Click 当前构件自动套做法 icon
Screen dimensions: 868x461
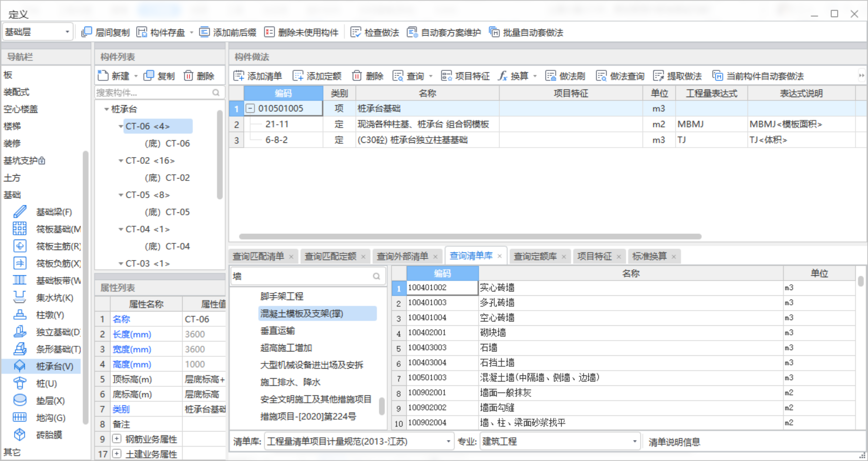717,75
